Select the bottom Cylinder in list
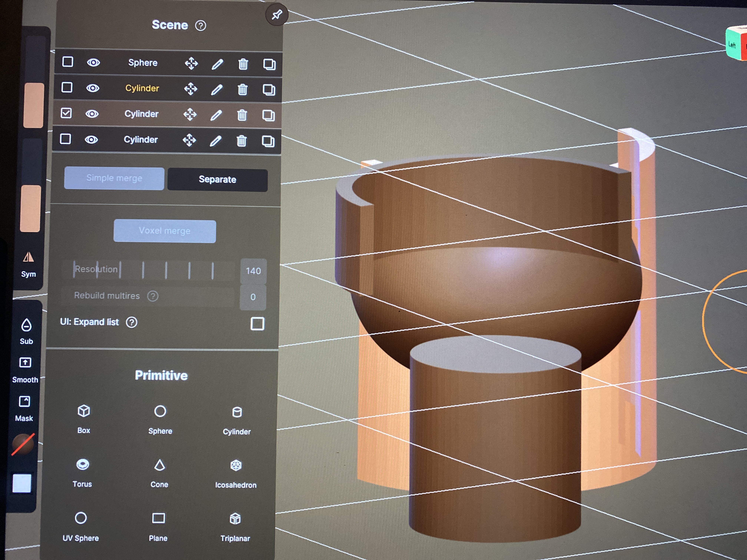The height and width of the screenshot is (560, 747). [x=140, y=139]
